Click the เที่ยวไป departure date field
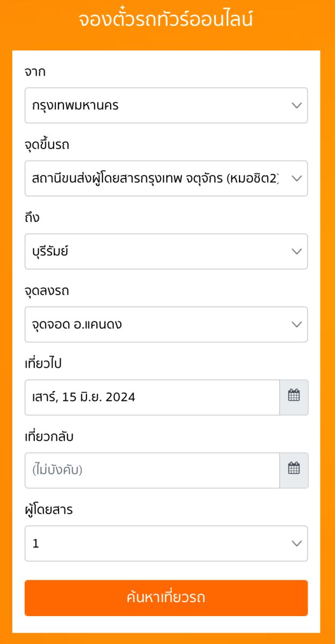The height and width of the screenshot is (644, 335). pyautogui.click(x=152, y=397)
